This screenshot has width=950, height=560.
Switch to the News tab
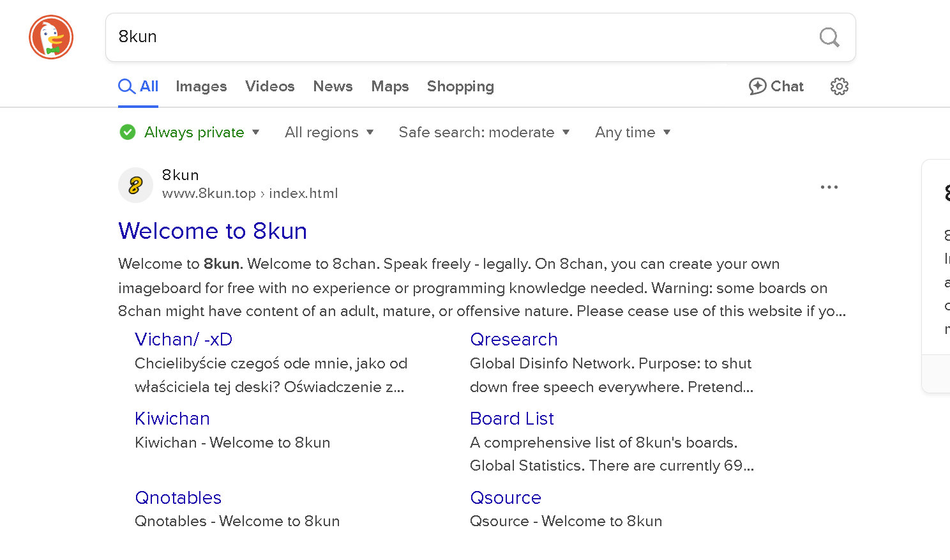(x=333, y=86)
